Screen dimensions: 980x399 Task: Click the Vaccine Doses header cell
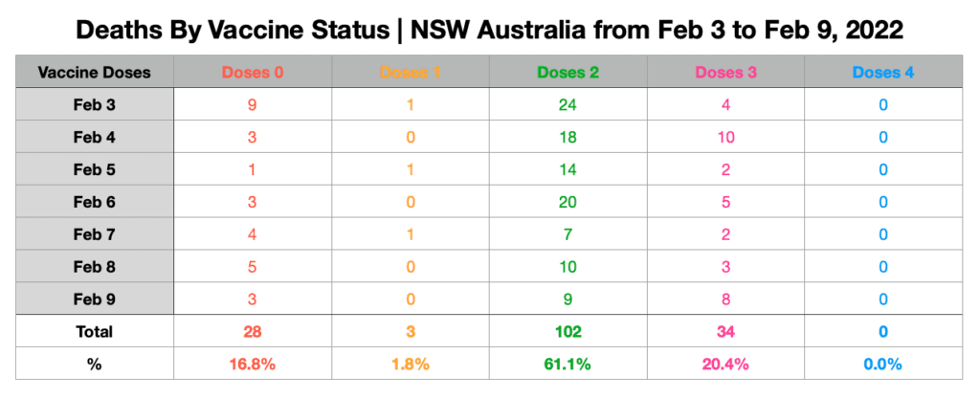pyautogui.click(x=95, y=73)
